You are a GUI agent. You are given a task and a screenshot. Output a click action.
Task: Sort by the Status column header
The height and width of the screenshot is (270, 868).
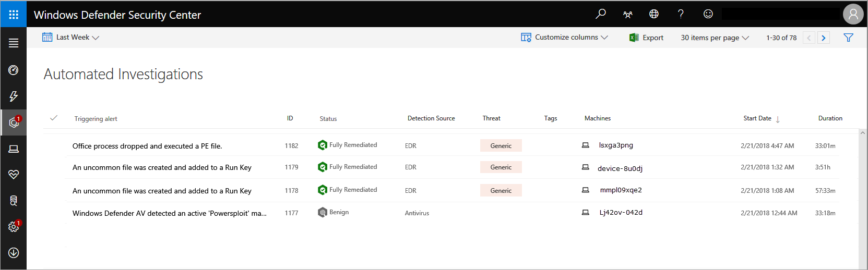[328, 119]
